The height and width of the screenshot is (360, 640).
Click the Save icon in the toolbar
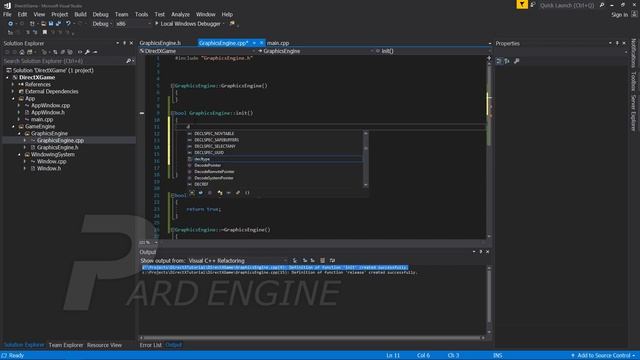[x=51, y=24]
